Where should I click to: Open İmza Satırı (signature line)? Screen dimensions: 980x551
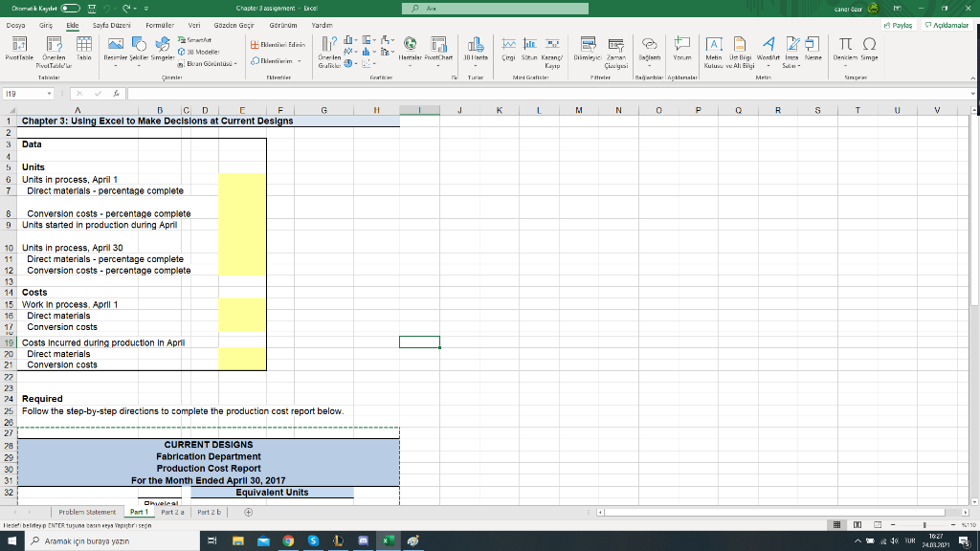click(x=791, y=52)
